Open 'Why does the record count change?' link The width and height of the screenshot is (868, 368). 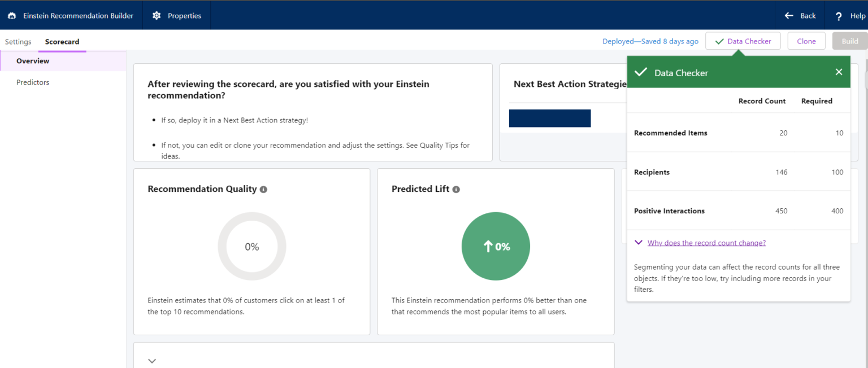707,242
